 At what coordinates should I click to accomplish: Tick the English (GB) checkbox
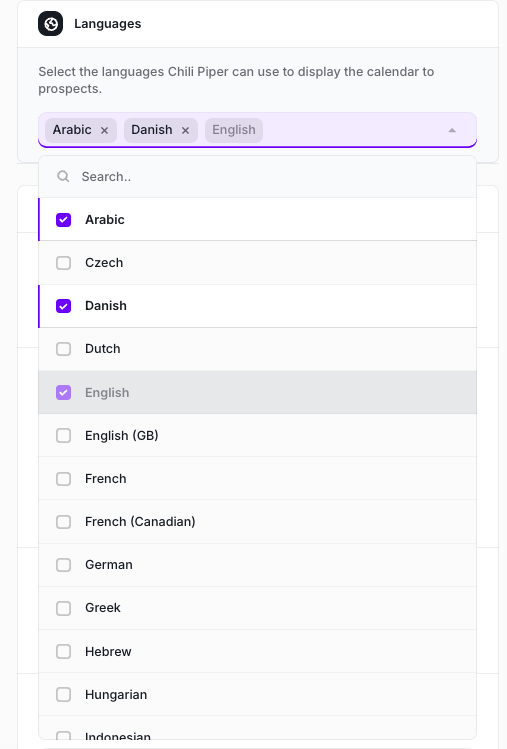click(64, 436)
